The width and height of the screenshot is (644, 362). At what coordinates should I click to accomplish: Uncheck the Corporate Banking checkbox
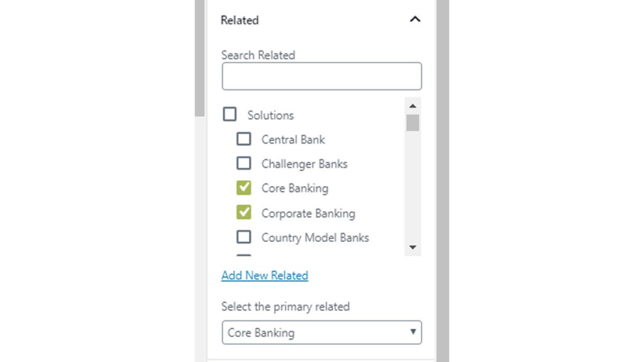243,213
